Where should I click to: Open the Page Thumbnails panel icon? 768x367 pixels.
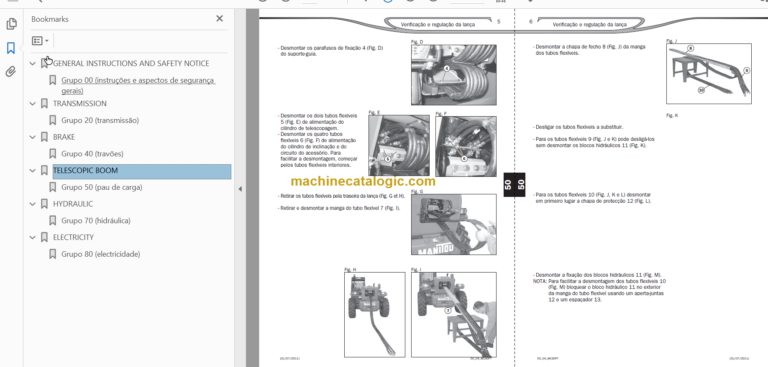pos(11,24)
